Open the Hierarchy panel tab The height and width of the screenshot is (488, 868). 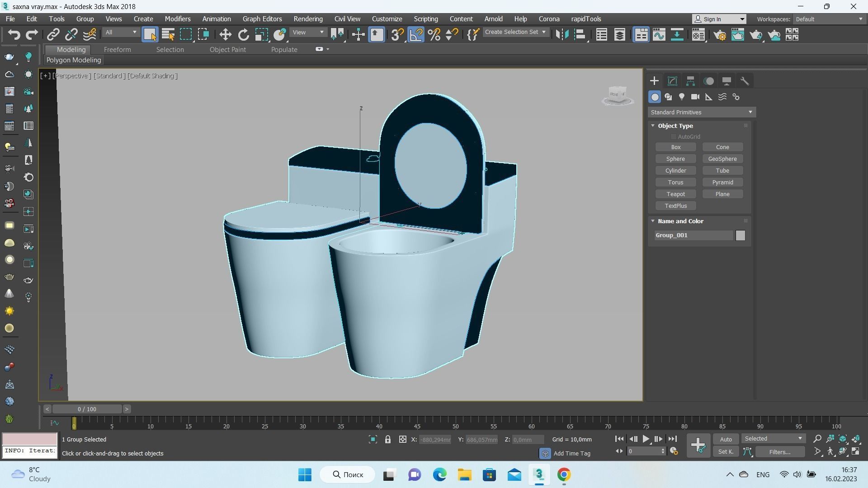(690, 81)
